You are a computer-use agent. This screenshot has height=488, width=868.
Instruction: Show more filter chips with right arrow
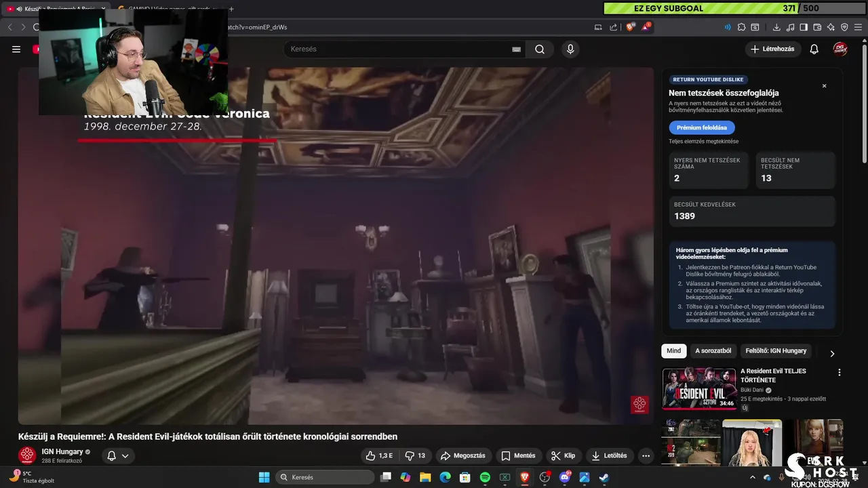point(832,353)
